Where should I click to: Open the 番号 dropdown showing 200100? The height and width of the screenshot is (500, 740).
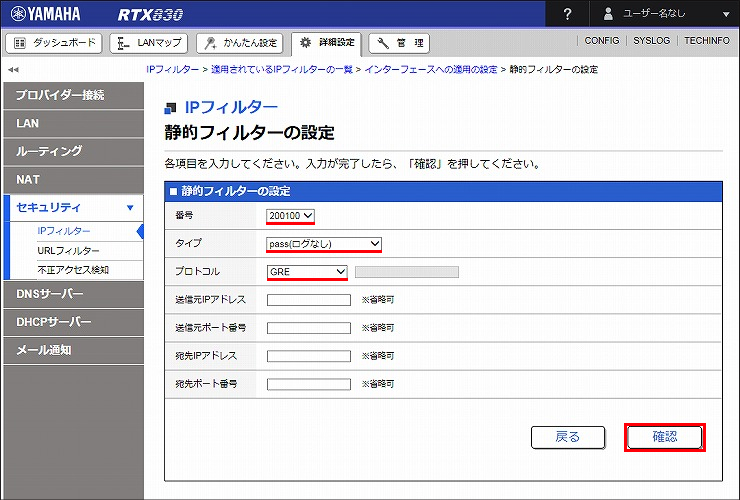coord(290,216)
